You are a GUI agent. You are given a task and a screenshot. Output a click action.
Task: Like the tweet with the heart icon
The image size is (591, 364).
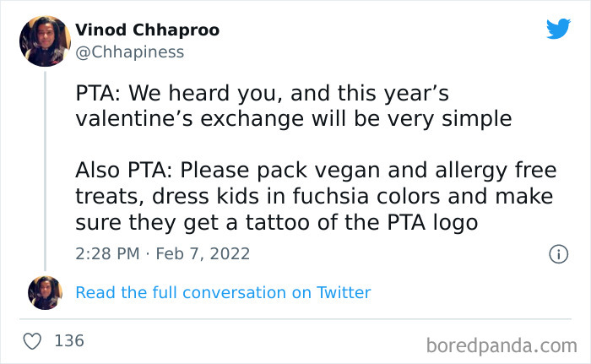coord(32,341)
